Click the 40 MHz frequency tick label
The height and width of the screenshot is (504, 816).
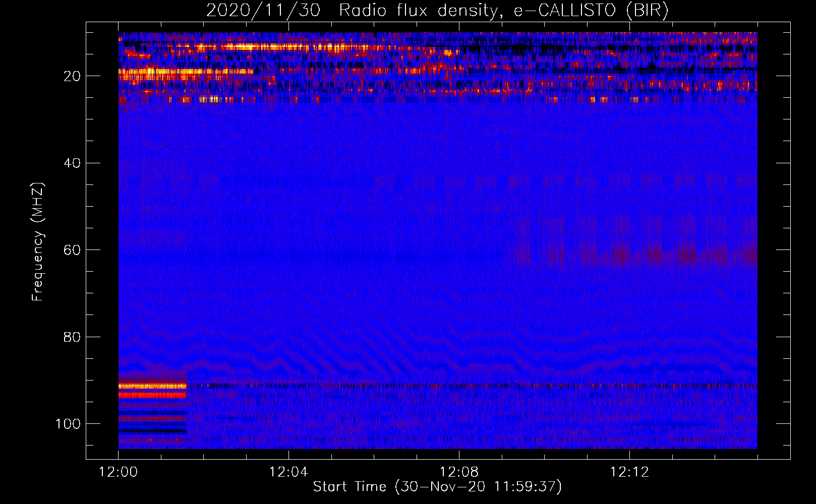[72, 163]
